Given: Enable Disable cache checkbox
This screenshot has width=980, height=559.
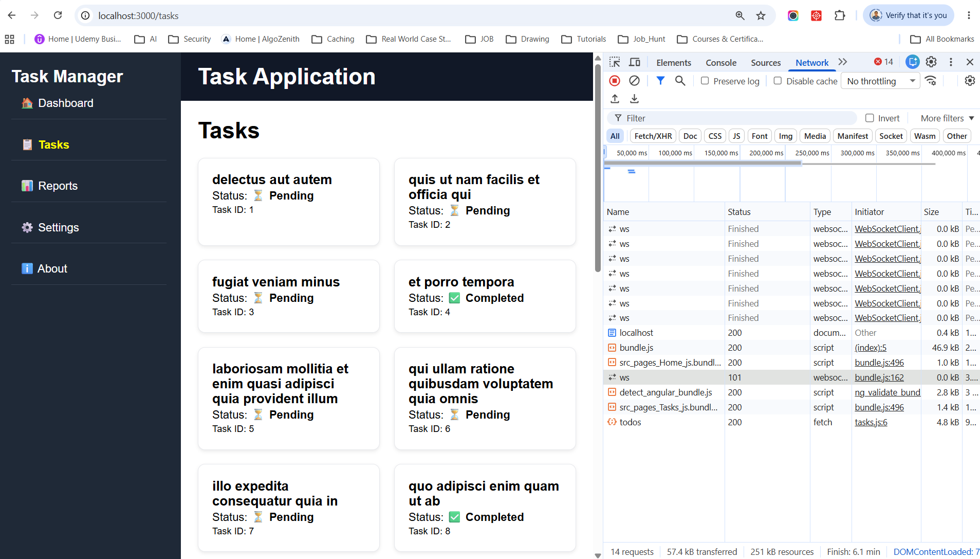Looking at the screenshot, I should pos(778,81).
